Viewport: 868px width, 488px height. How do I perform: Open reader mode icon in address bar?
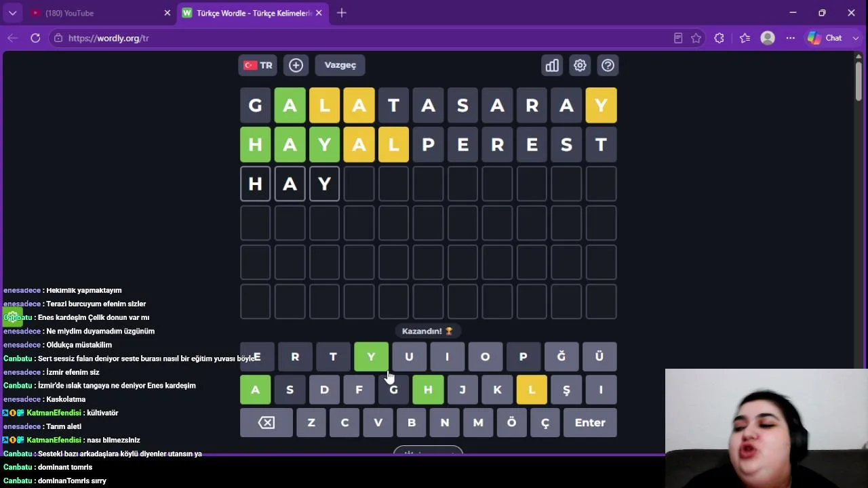click(x=678, y=38)
